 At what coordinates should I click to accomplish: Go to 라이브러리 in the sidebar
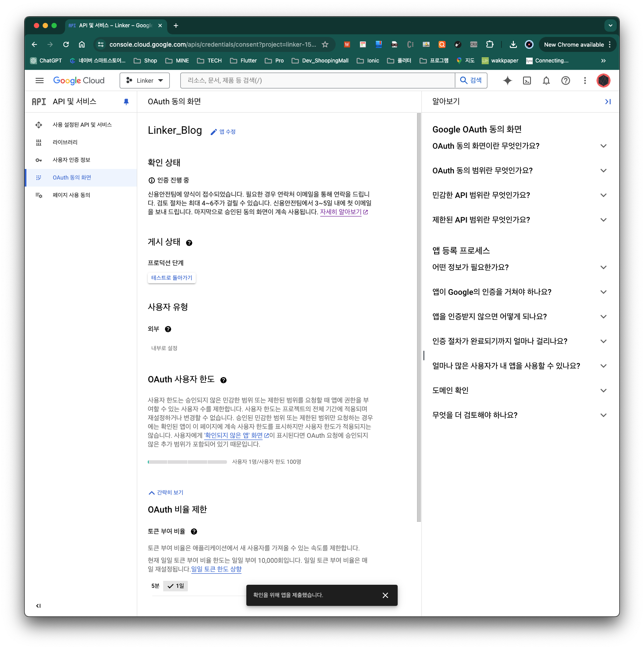tap(65, 143)
